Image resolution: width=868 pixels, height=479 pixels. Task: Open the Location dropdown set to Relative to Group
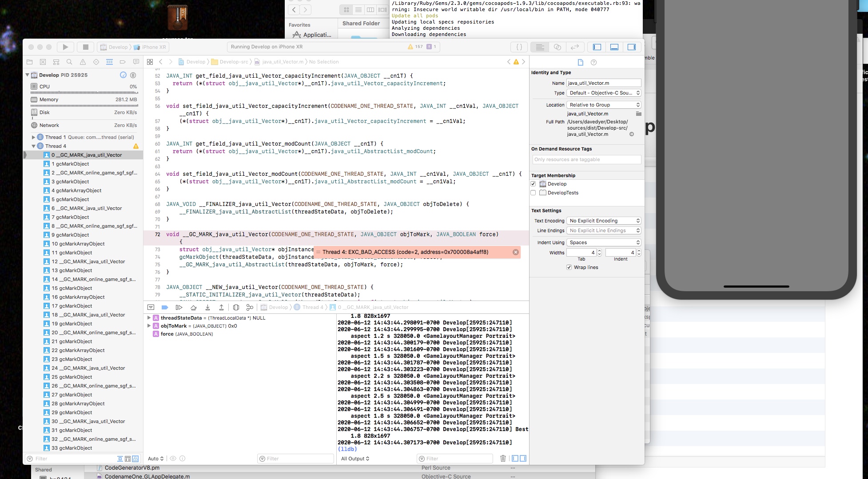point(603,105)
